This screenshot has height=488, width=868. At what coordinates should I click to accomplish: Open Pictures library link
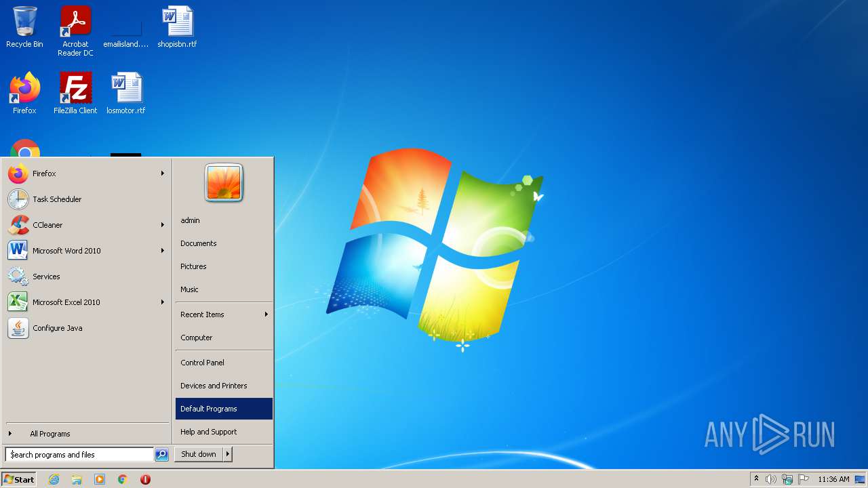[x=224, y=266]
